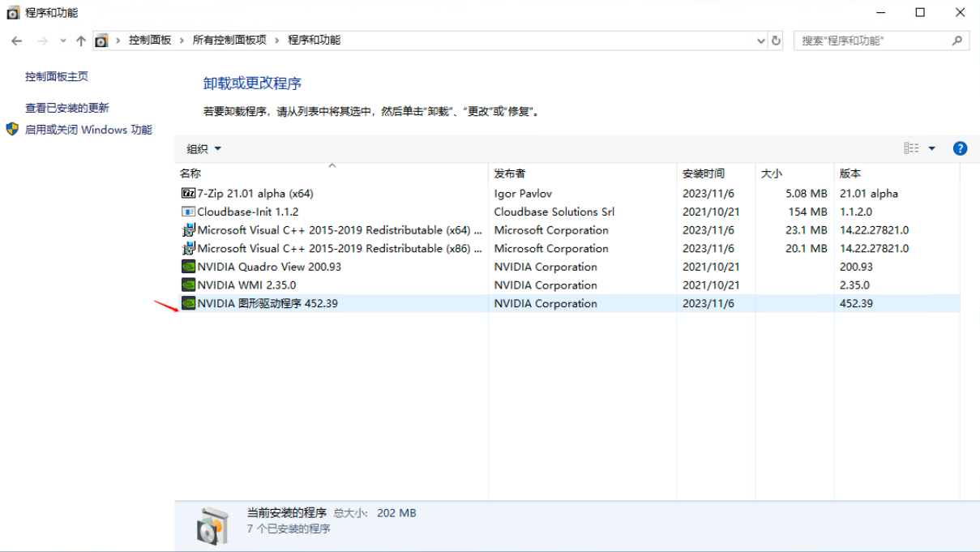Viewport: 980px width, 552px height.
Task: Sort by the 发布者 column header
Action: tap(583, 173)
